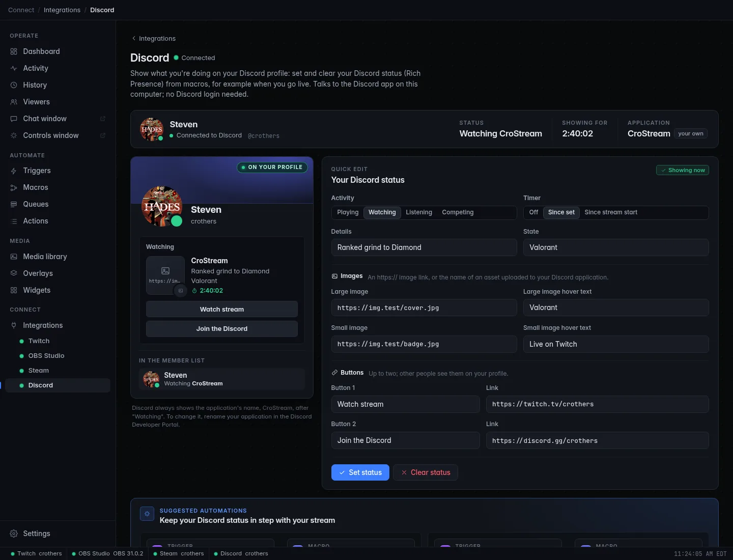Image resolution: width=733 pixels, height=560 pixels.
Task: Click the Steven Hades avatar in status header
Action: point(152,129)
